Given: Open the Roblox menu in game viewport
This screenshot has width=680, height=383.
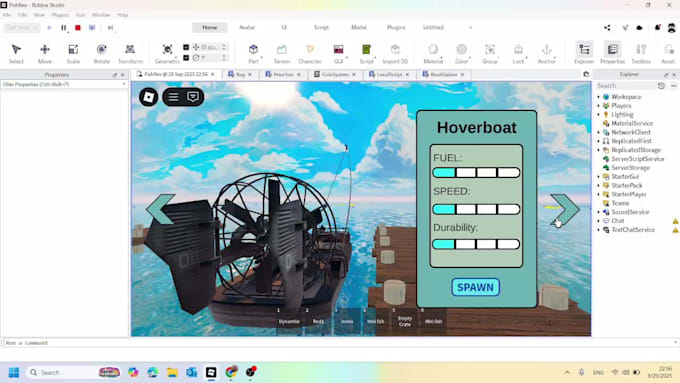Looking at the screenshot, I should click(x=148, y=97).
